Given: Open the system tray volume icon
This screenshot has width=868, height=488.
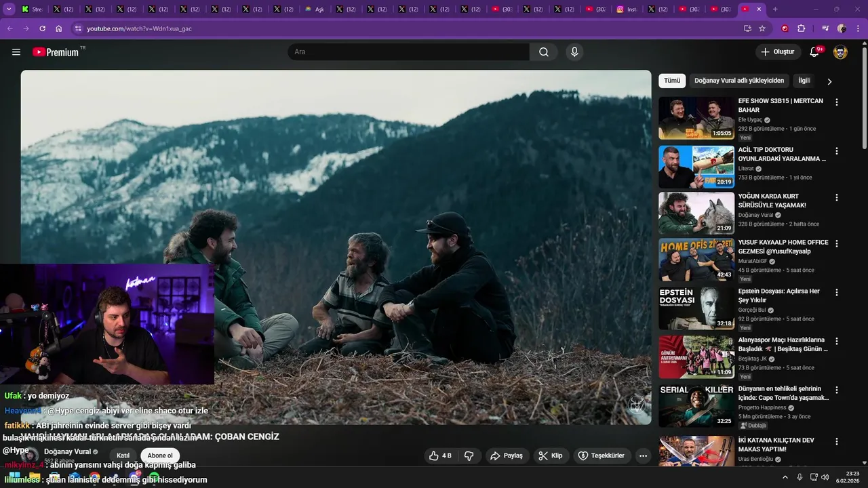Looking at the screenshot, I should coord(825,477).
